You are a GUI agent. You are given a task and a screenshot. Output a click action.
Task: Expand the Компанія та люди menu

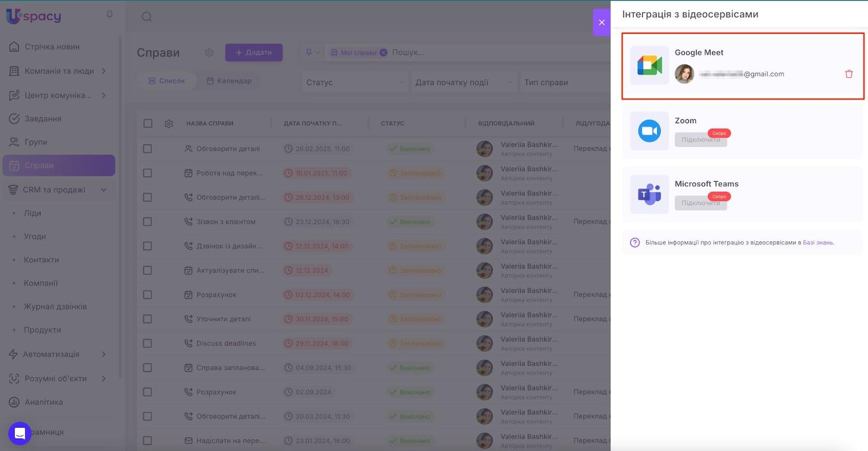click(x=104, y=71)
